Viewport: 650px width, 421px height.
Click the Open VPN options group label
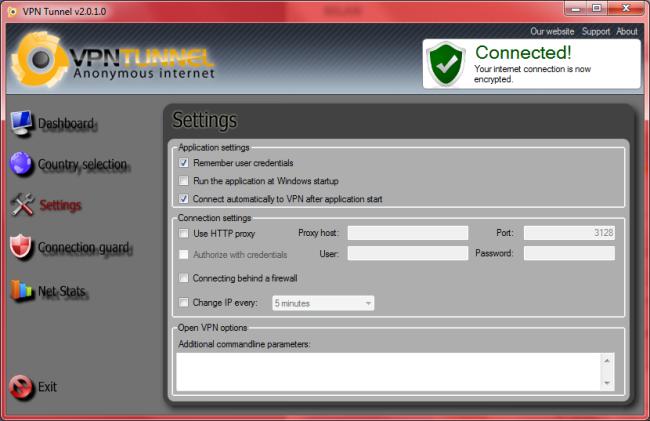coord(212,328)
